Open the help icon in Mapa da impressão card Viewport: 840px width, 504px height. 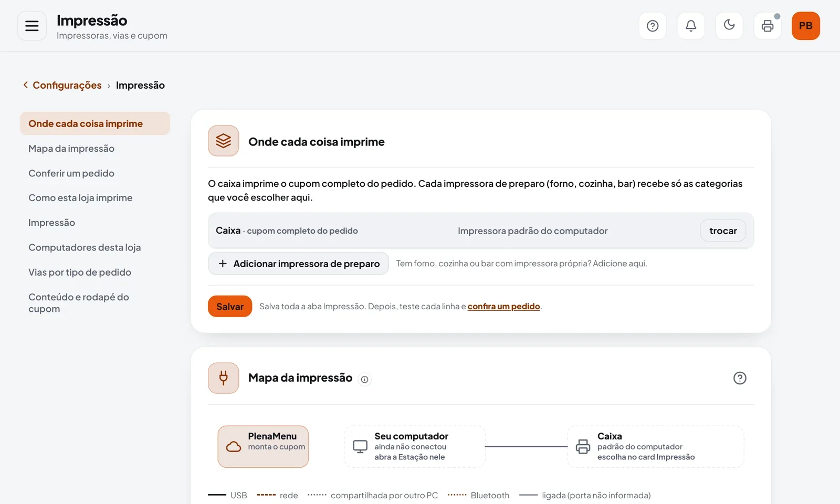click(x=740, y=378)
